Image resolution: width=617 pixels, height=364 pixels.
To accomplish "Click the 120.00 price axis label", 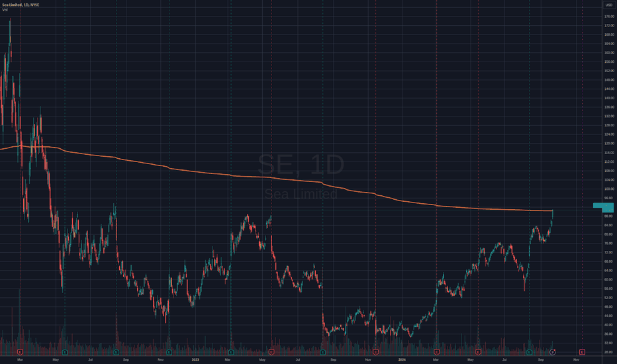I will point(609,144).
